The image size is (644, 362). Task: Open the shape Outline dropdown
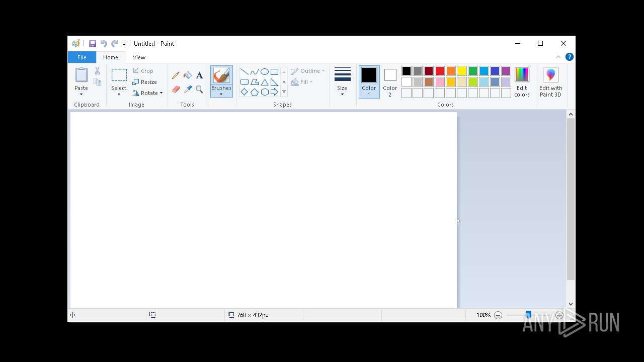(307, 71)
